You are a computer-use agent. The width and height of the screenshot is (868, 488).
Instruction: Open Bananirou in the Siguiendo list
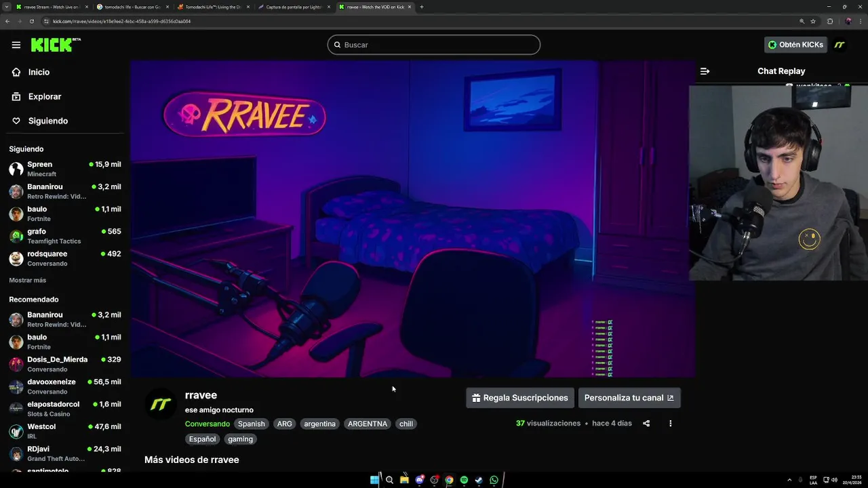click(64, 191)
